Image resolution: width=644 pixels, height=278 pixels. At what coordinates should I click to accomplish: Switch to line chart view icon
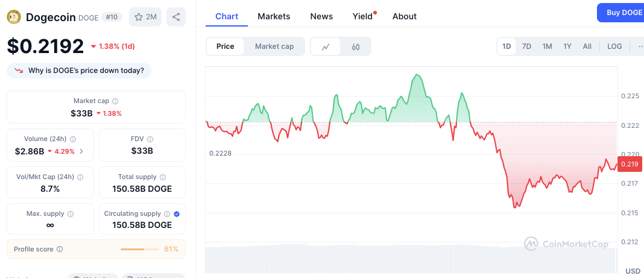326,46
